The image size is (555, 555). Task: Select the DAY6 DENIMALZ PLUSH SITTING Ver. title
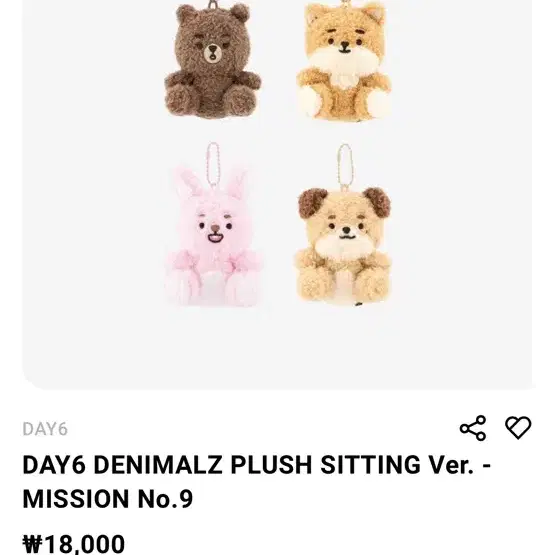pyautogui.click(x=257, y=464)
